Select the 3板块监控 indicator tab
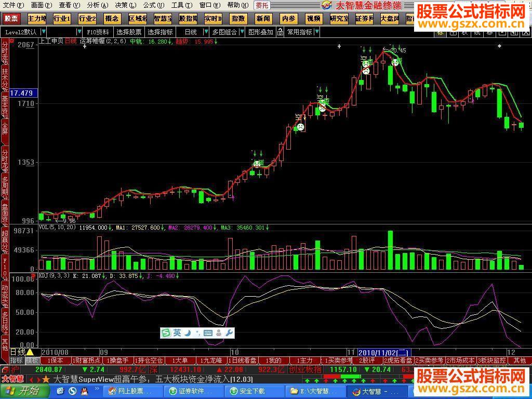The height and width of the screenshot is (399, 532). [491, 361]
